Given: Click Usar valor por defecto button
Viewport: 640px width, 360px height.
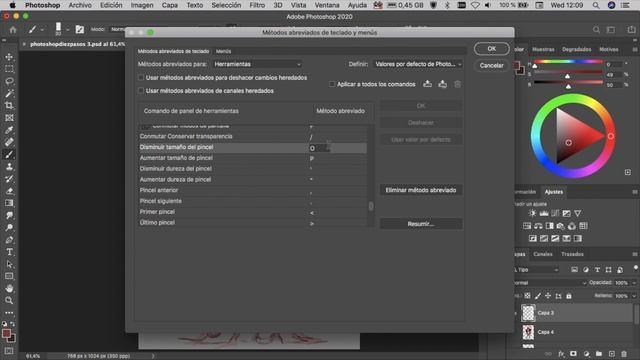Looking at the screenshot, I should point(421,140).
